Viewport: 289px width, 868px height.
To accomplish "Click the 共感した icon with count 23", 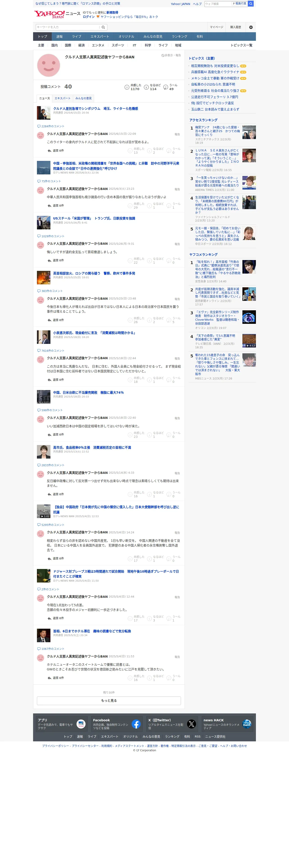I will click(130, 435).
